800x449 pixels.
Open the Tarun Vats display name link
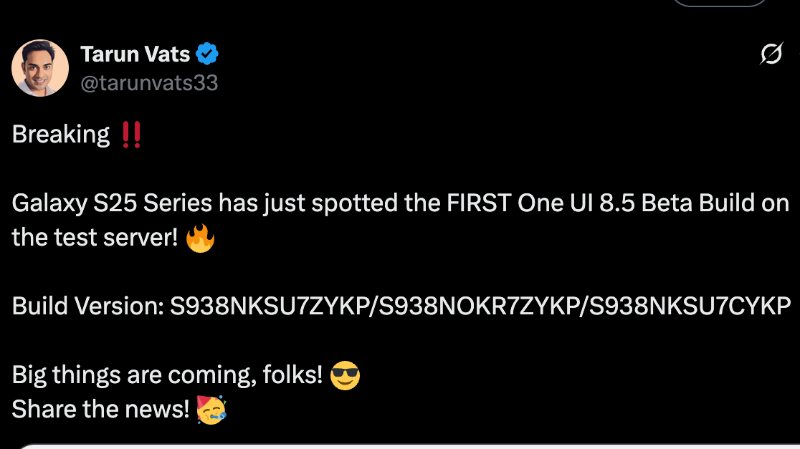coord(135,54)
